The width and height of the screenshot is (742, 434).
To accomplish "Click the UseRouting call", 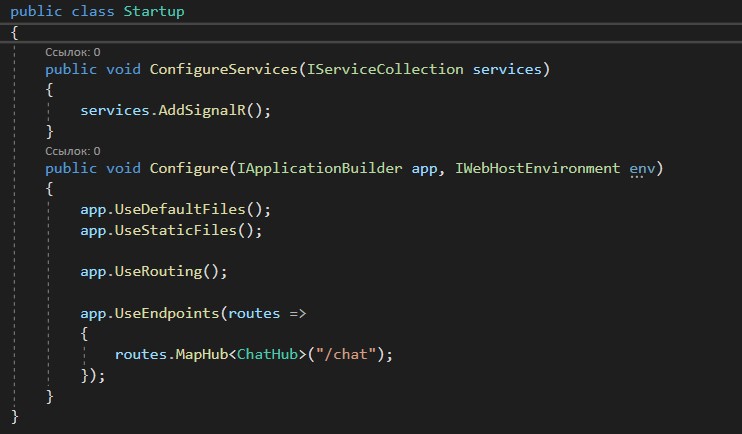I will point(158,272).
